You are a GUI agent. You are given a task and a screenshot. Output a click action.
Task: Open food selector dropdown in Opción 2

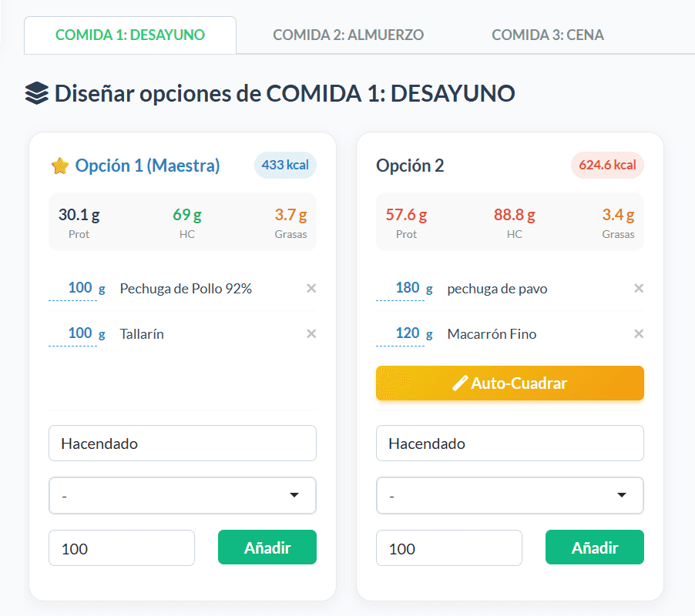point(510,496)
